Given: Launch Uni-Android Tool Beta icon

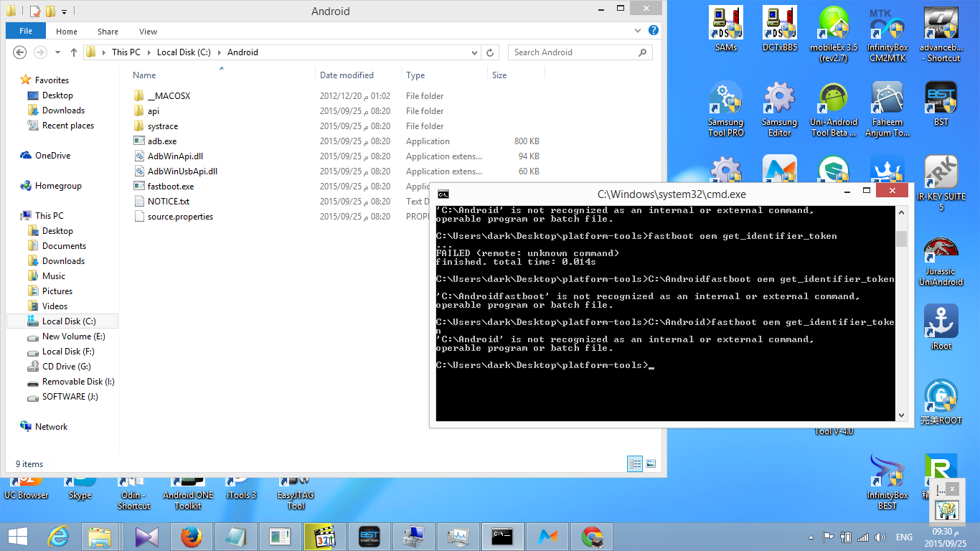Looking at the screenshot, I should (x=834, y=109).
